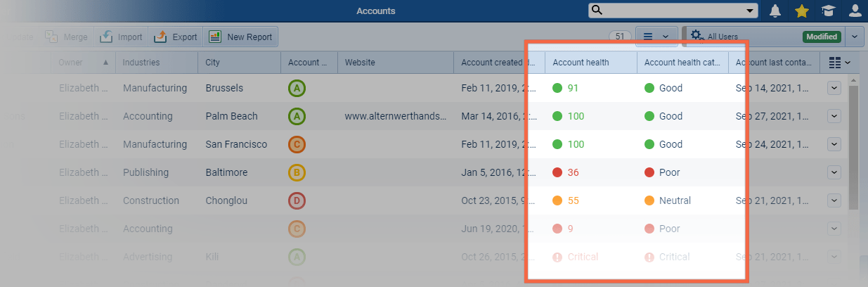Image resolution: width=868 pixels, height=287 pixels.
Task: Open the www.alternwerthands website link
Action: pos(395,117)
